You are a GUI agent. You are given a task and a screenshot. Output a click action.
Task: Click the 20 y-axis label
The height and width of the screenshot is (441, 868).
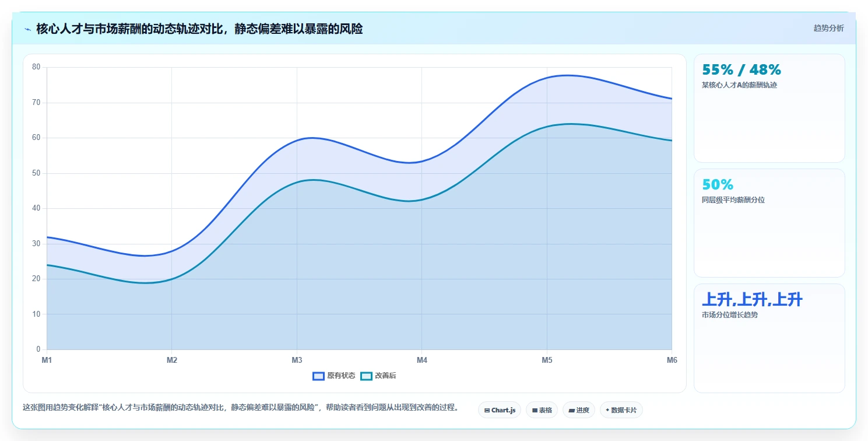click(36, 279)
